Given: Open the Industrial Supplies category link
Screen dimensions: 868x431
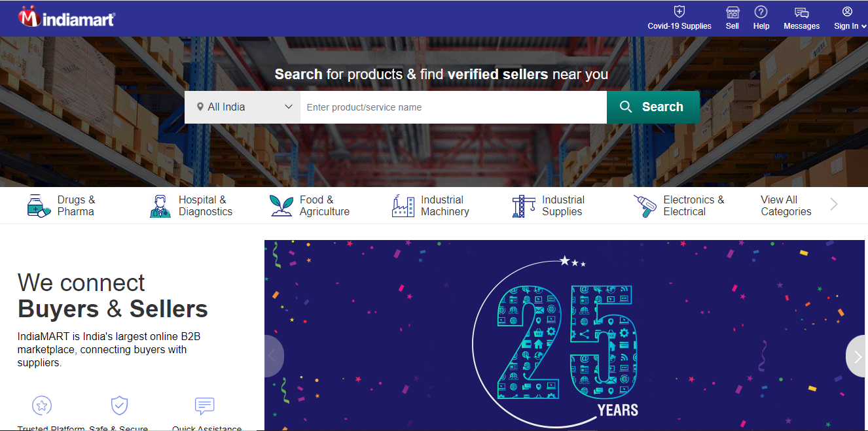Looking at the screenshot, I should (563, 206).
